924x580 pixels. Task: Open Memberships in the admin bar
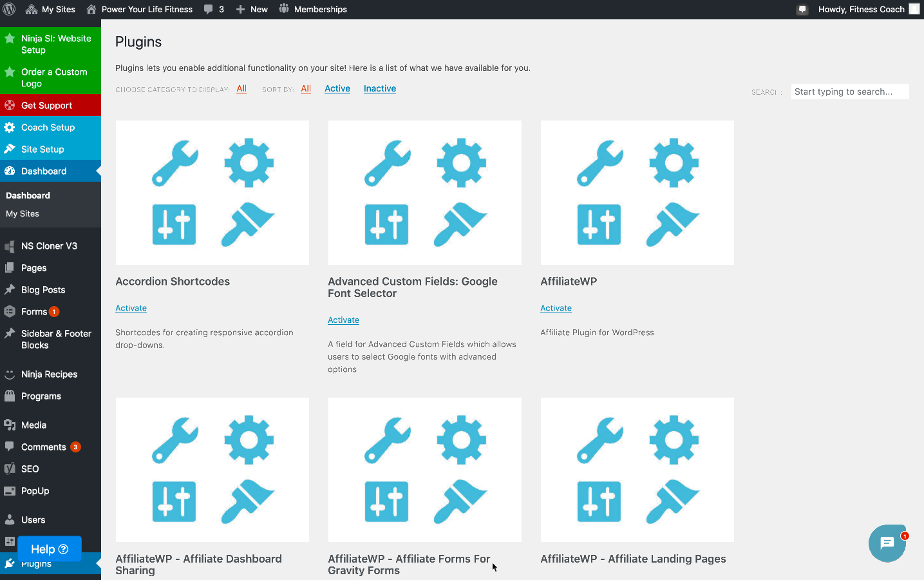click(313, 9)
